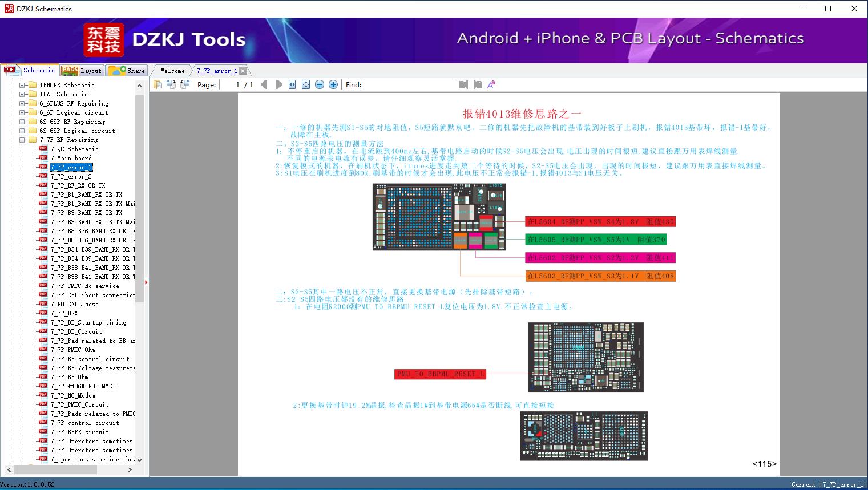Screen dimensions: 868x490
Task: Click the tree scrollbar up arrow
Action: tap(139, 86)
